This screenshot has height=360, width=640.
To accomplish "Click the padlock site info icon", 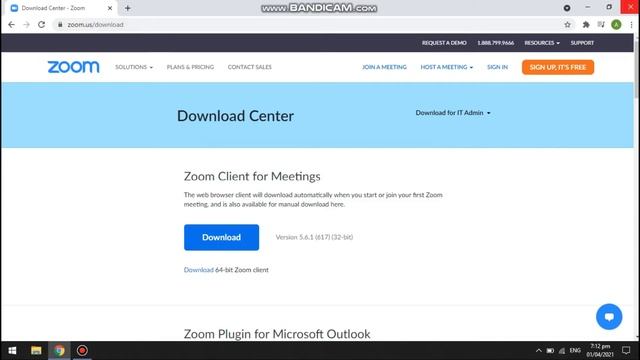I will click(60, 24).
